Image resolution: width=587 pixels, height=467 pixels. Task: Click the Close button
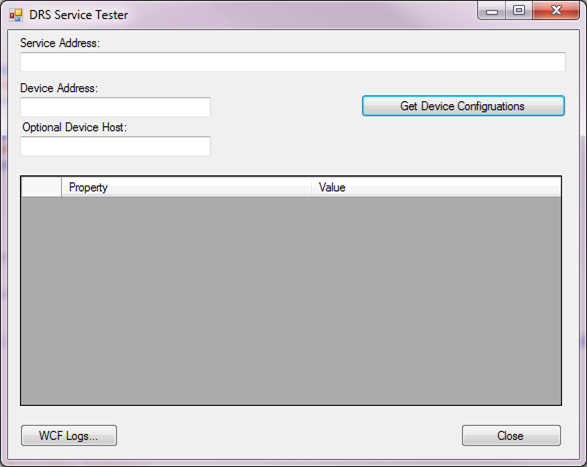tap(511, 436)
